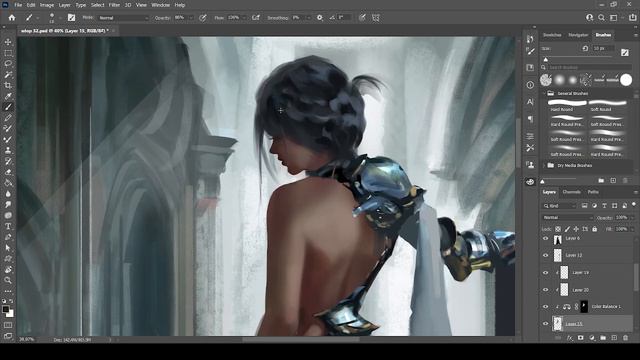This screenshot has width=640, height=360.
Task: Create new brush in Brushes panel
Action: (613, 180)
